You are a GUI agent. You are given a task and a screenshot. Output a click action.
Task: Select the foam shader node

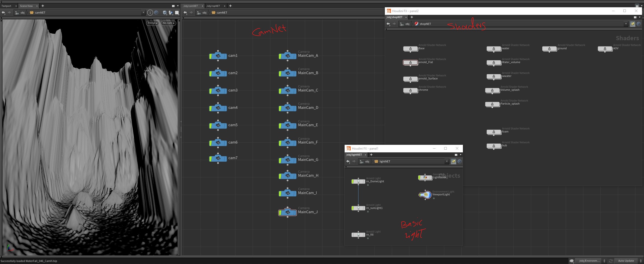tap(494, 132)
